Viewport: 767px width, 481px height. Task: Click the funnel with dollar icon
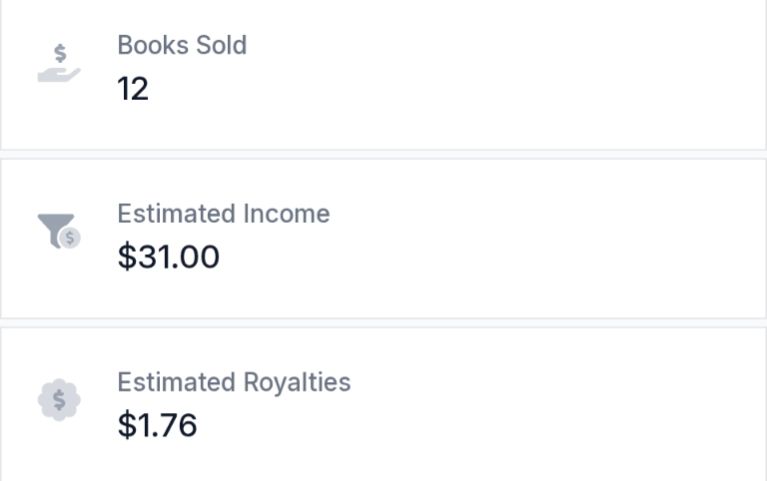click(59, 231)
